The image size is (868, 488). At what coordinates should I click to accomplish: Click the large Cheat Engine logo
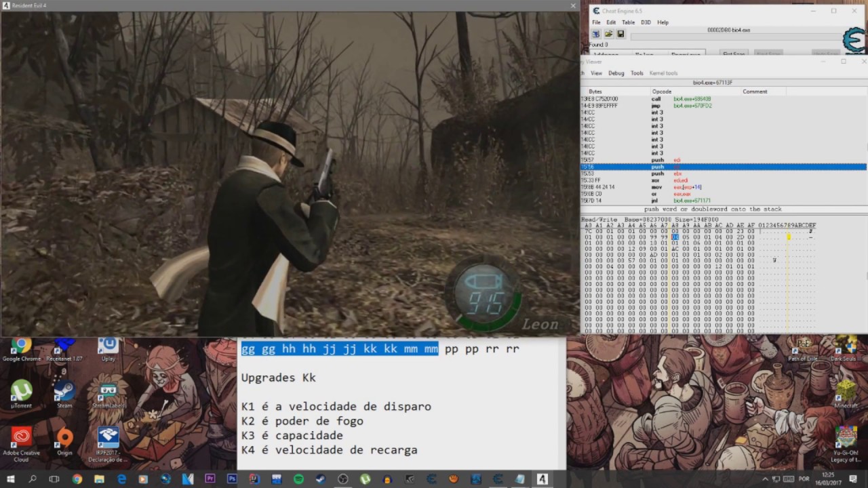click(x=853, y=40)
